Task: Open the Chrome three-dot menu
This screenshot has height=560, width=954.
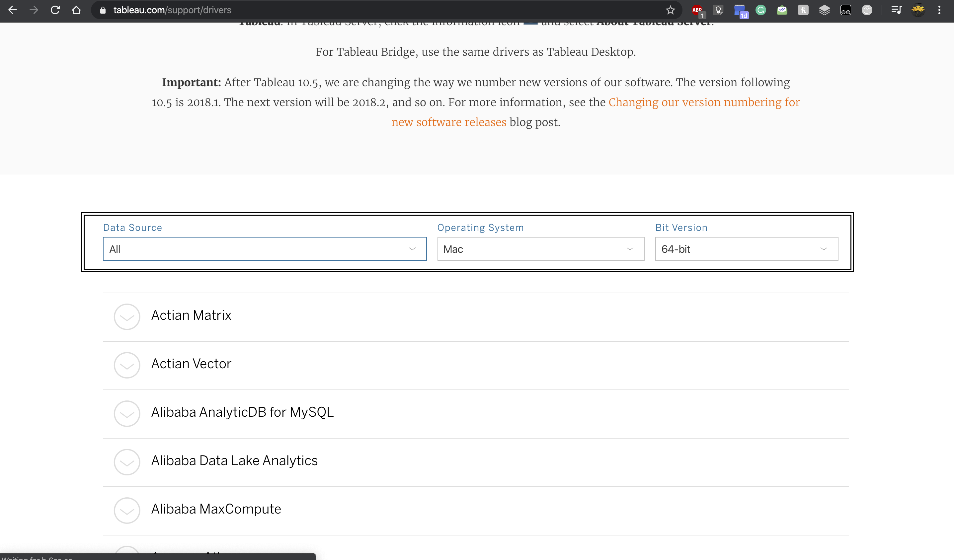Action: [x=939, y=10]
